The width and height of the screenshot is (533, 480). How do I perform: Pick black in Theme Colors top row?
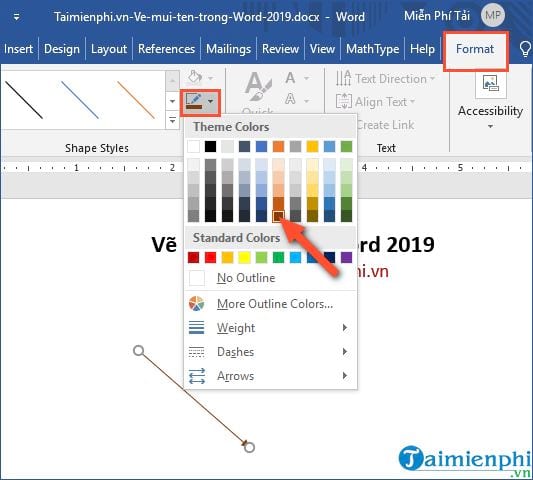point(210,147)
